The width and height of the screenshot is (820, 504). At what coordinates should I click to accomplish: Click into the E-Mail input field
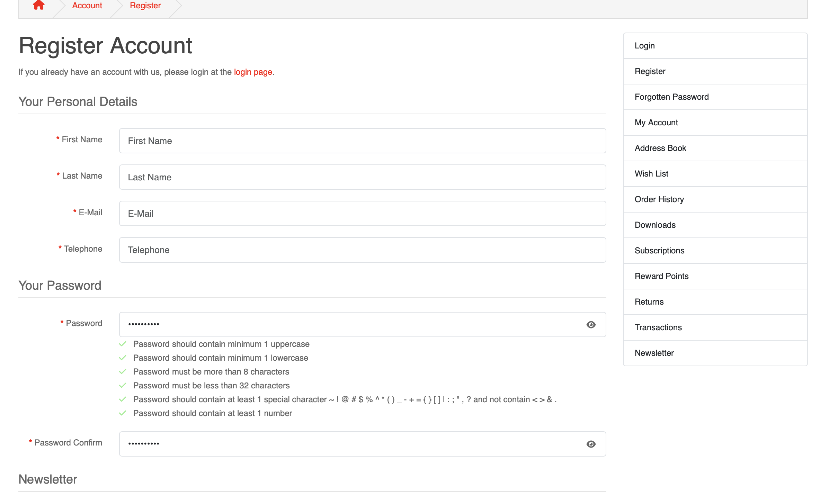[363, 214]
